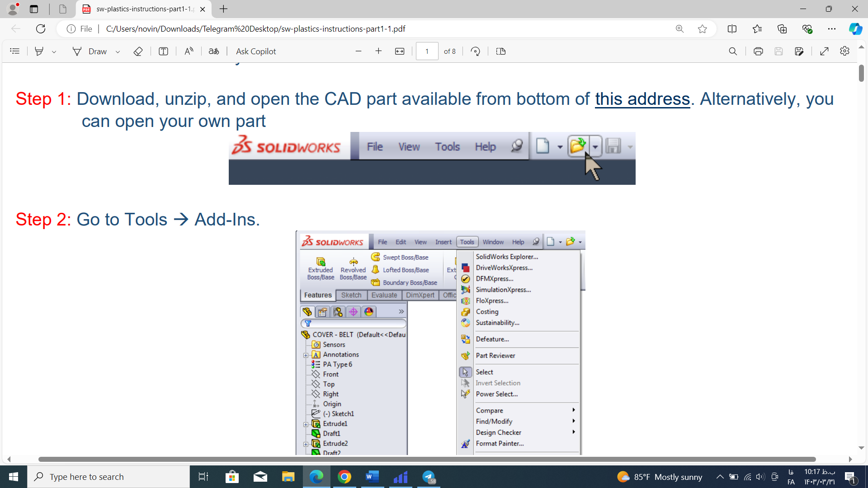Open the profile menu
This screenshot has height=488, width=868.
point(13,9)
